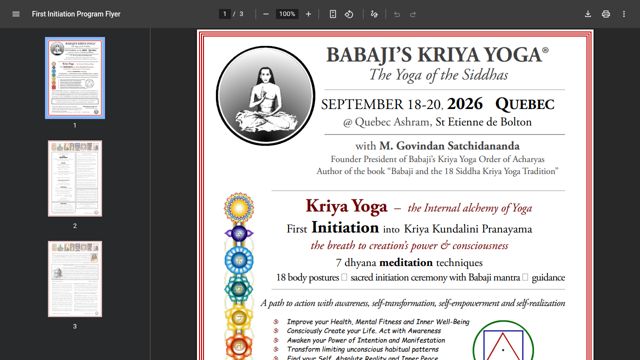Click 'Kriya Yoga – the Internal alchemy' heading
This screenshot has height=360, width=640.
(419, 207)
